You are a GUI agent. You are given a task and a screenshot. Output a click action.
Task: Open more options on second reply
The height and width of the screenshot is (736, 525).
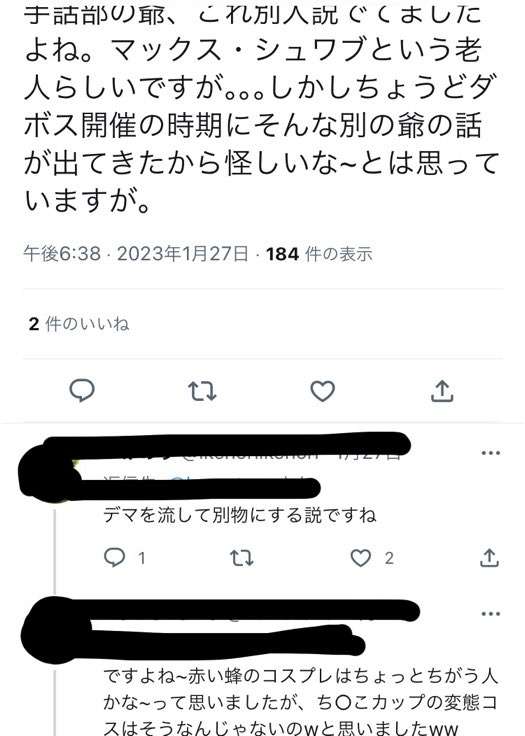point(491,613)
